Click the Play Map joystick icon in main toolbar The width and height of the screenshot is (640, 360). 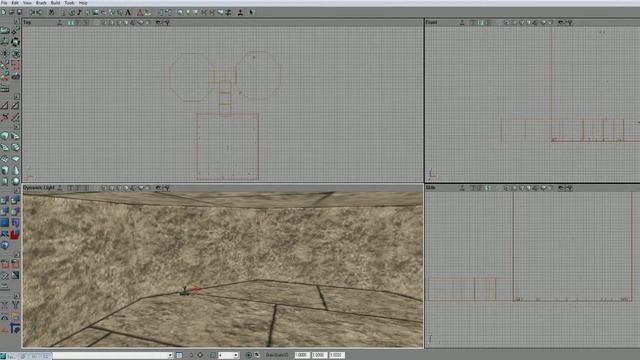(x=240, y=12)
